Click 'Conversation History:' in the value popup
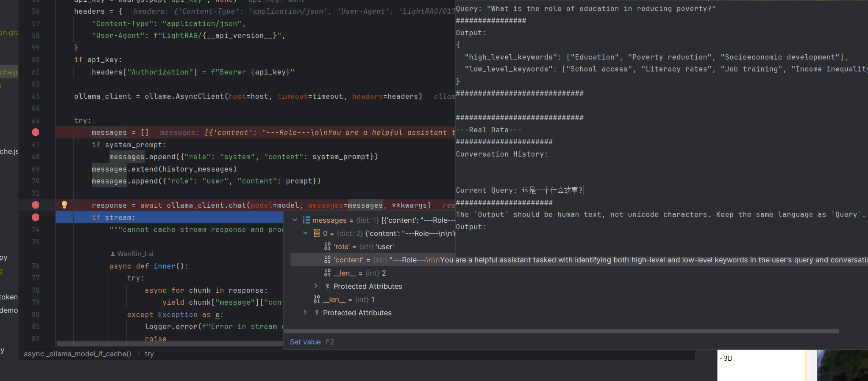 [502, 154]
